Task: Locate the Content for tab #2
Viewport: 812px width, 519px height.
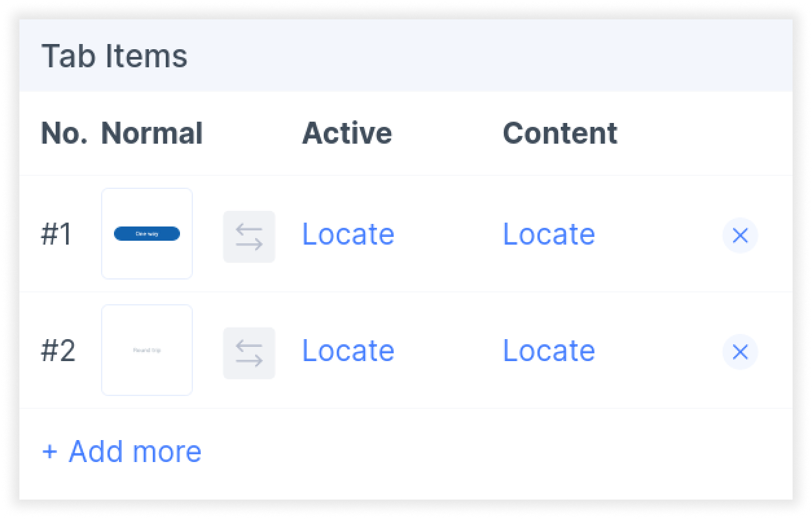Action: click(549, 351)
